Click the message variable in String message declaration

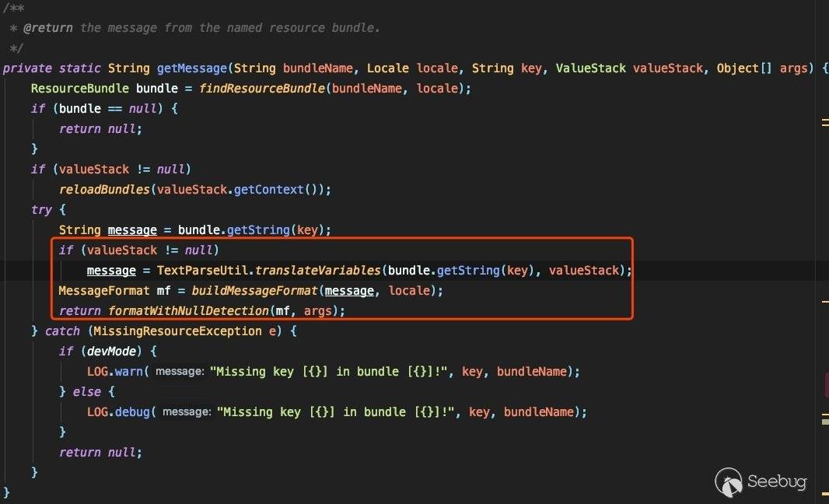point(132,230)
